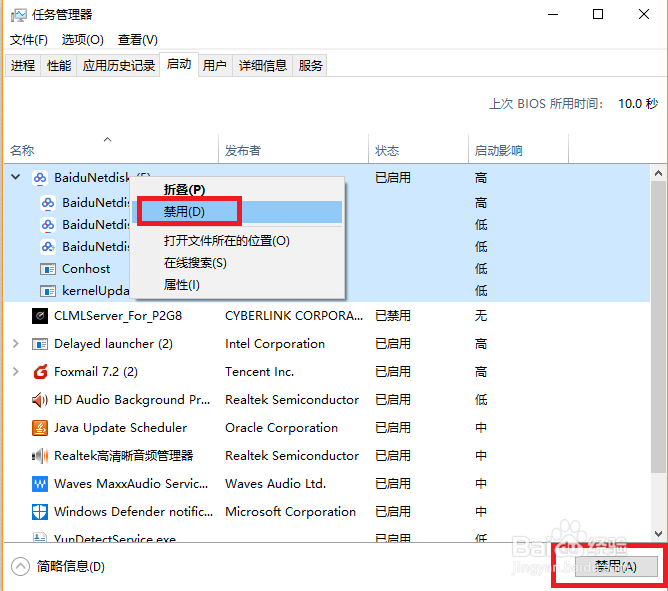668x591 pixels.
Task: Select the 启动 tab
Action: tap(179, 64)
